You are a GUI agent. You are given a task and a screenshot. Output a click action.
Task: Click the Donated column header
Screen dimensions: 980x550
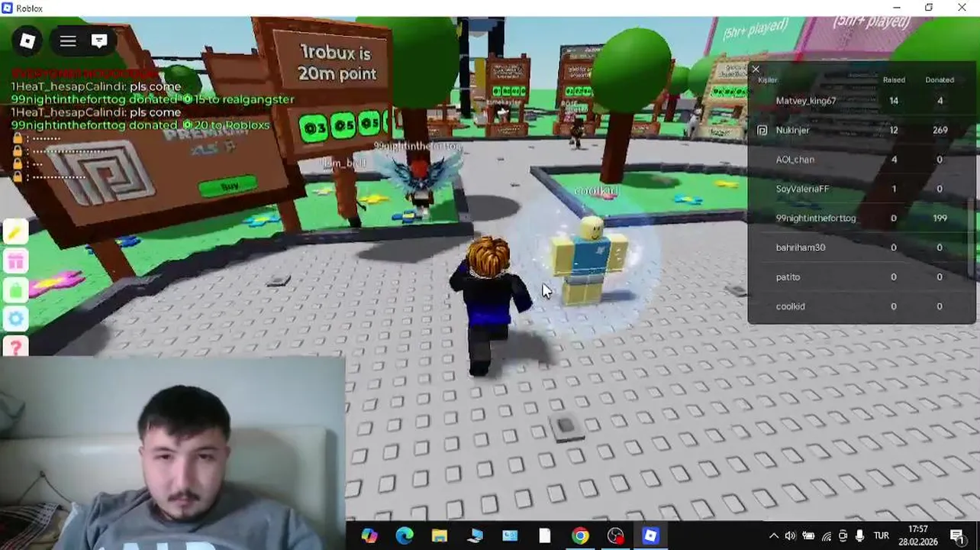tap(940, 80)
